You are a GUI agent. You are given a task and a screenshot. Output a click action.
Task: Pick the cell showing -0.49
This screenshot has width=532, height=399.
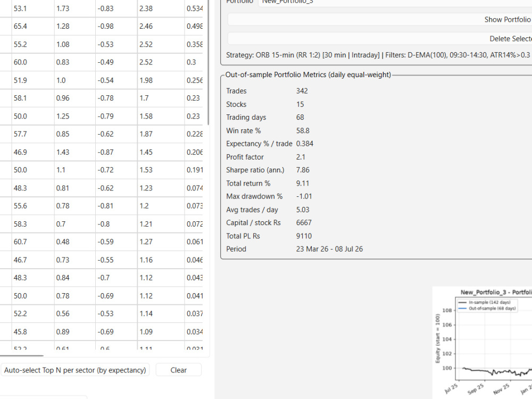117,62
